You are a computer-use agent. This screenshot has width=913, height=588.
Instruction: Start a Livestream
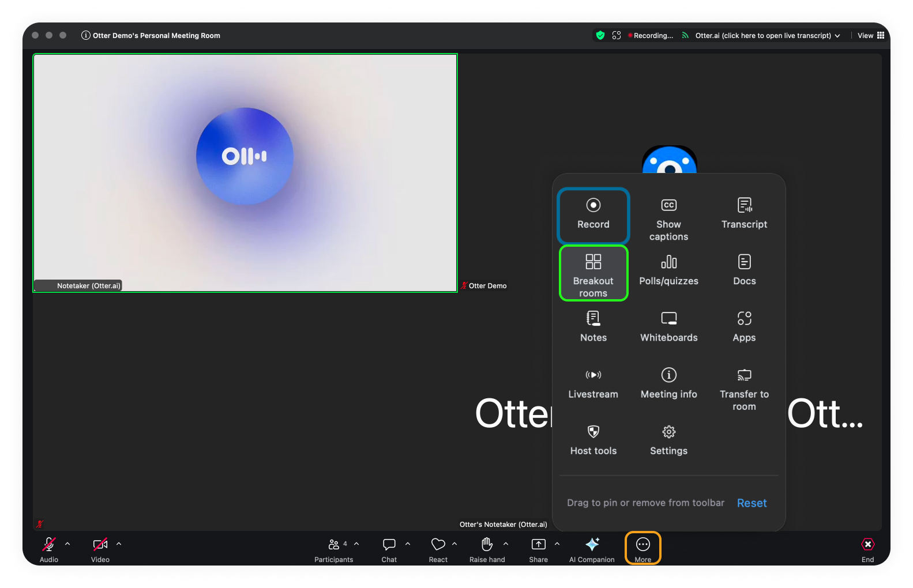coord(593,384)
